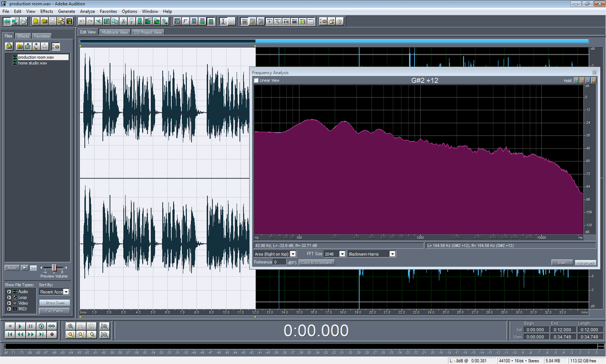Screen dimensions: 606x364
Task: Click the large 0:00.000 time display
Action: click(x=316, y=331)
